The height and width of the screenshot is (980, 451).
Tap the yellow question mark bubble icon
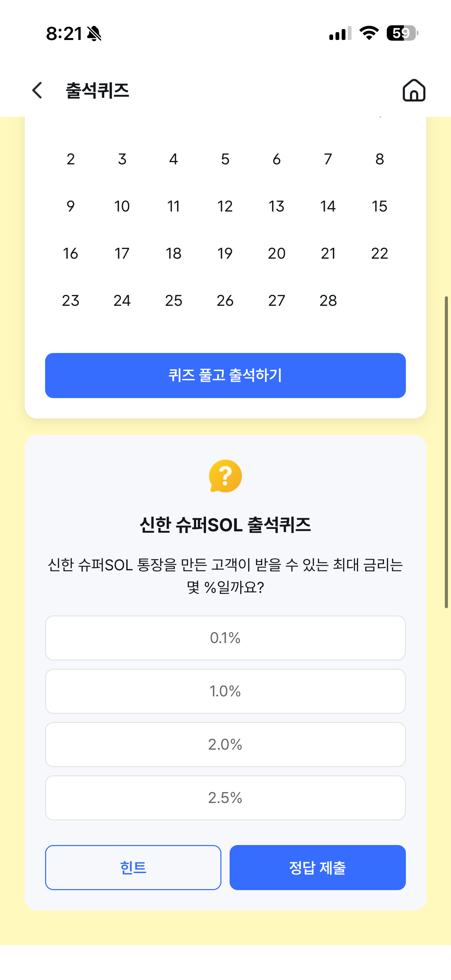[x=225, y=476]
